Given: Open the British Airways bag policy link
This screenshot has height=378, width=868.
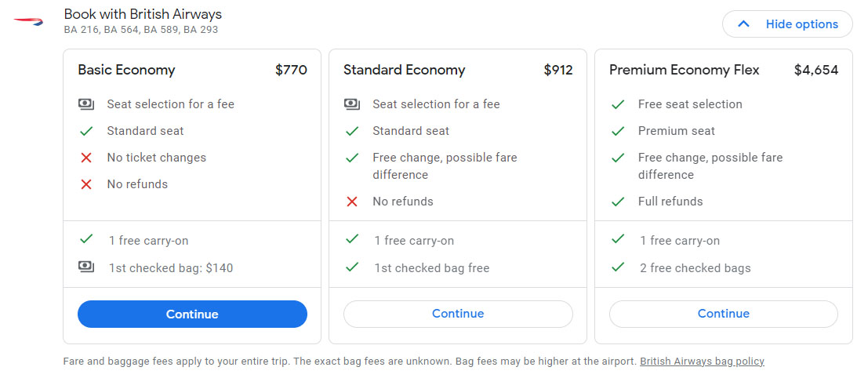Looking at the screenshot, I should (702, 362).
